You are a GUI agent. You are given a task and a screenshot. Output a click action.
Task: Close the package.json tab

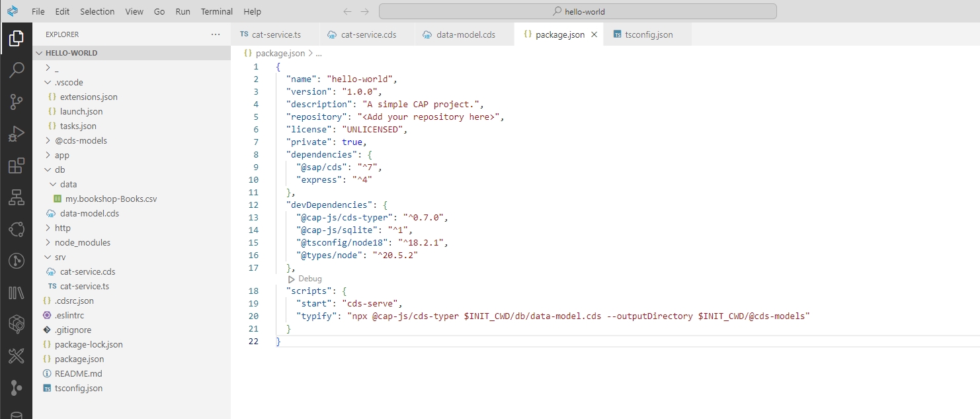(594, 34)
